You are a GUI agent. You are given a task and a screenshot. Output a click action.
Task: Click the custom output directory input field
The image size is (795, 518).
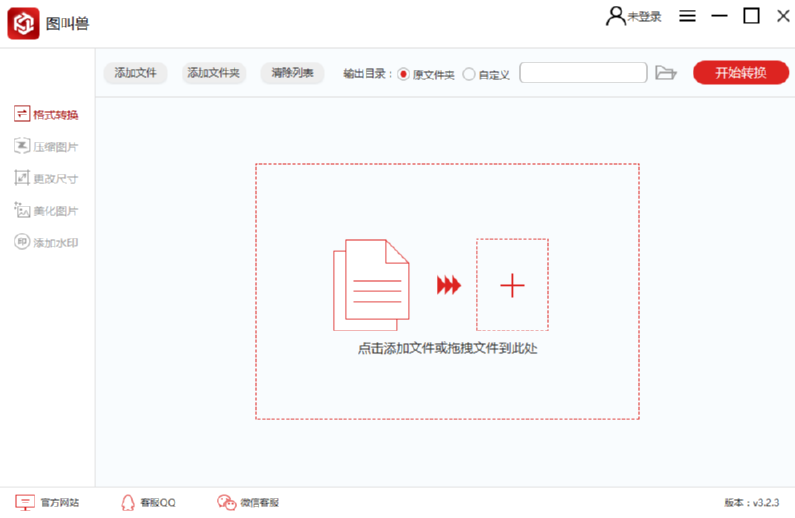pyautogui.click(x=583, y=72)
